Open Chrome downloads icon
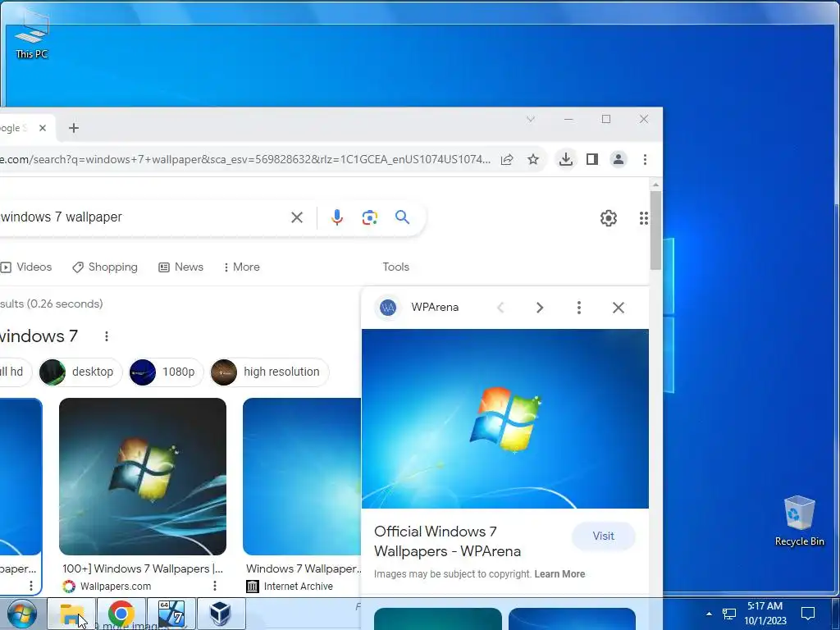Image resolution: width=840 pixels, height=630 pixels. pyautogui.click(x=566, y=159)
